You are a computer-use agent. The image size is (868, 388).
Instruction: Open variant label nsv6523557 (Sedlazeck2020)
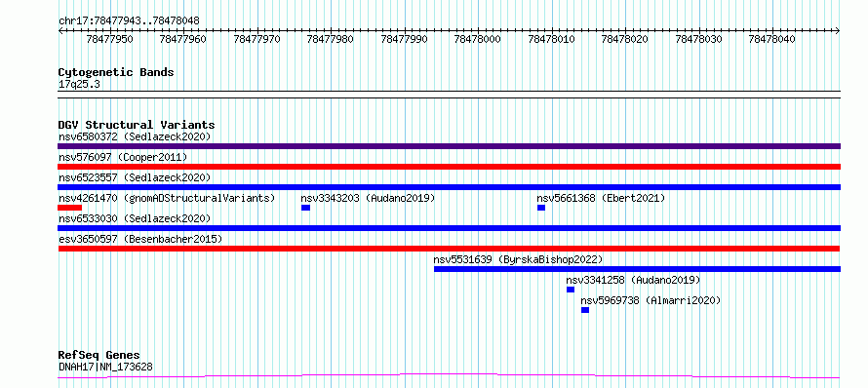tap(135, 177)
